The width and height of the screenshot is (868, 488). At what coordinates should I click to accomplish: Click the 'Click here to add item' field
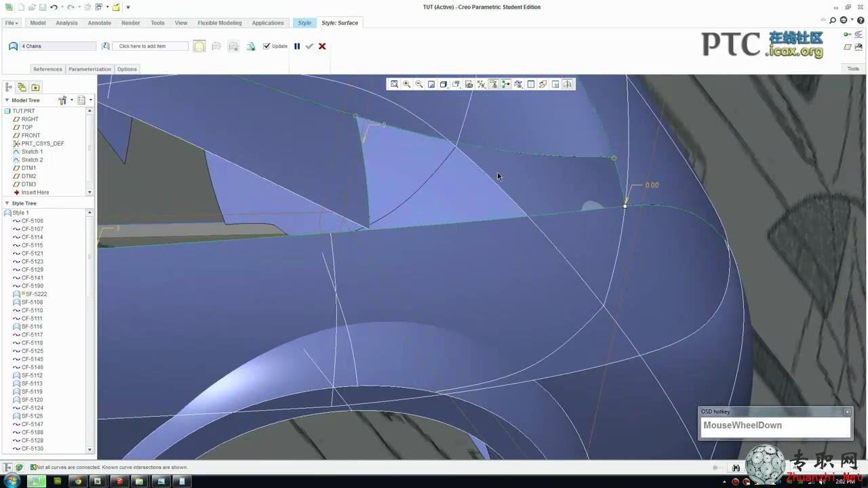coord(150,46)
